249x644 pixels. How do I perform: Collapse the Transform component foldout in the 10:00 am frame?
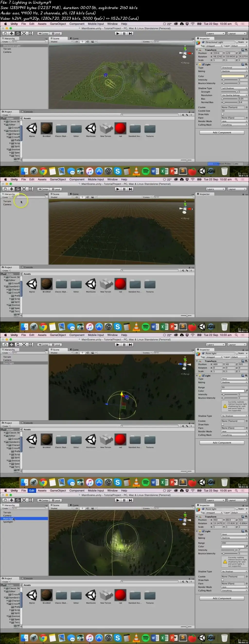(x=197, y=50)
